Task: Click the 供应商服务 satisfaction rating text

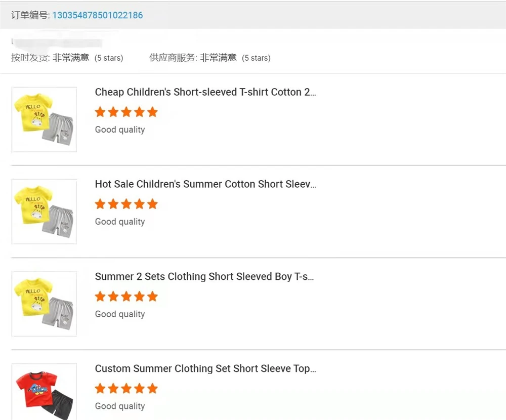Action: pyautogui.click(x=218, y=58)
